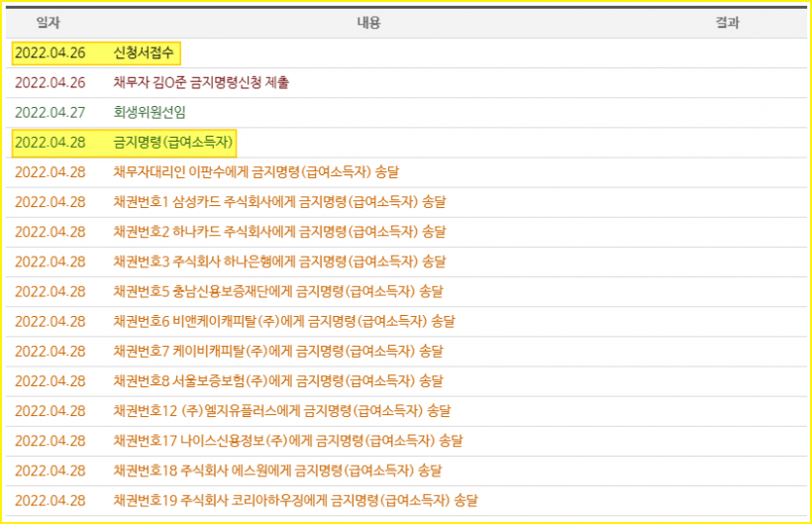Viewport: 812px width, 524px height.
Task: Click date 2022.04.26 of 김O준 금지명령신청 row
Action: (x=51, y=83)
